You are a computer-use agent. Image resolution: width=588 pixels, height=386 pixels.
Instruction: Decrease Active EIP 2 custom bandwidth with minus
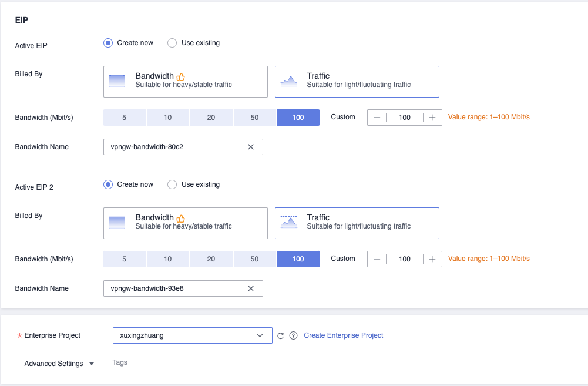377,259
